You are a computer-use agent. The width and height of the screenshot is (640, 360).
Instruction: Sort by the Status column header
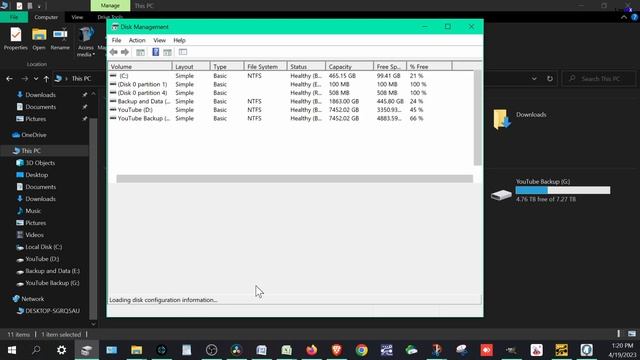point(306,67)
